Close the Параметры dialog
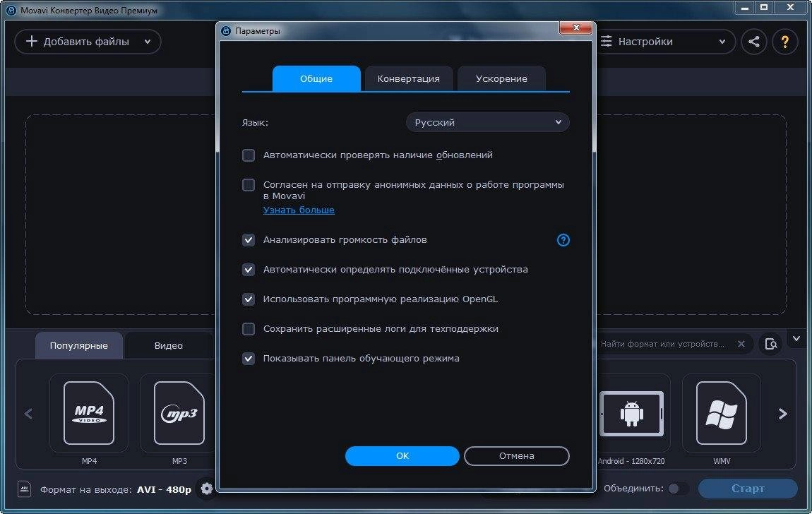 pos(576,28)
